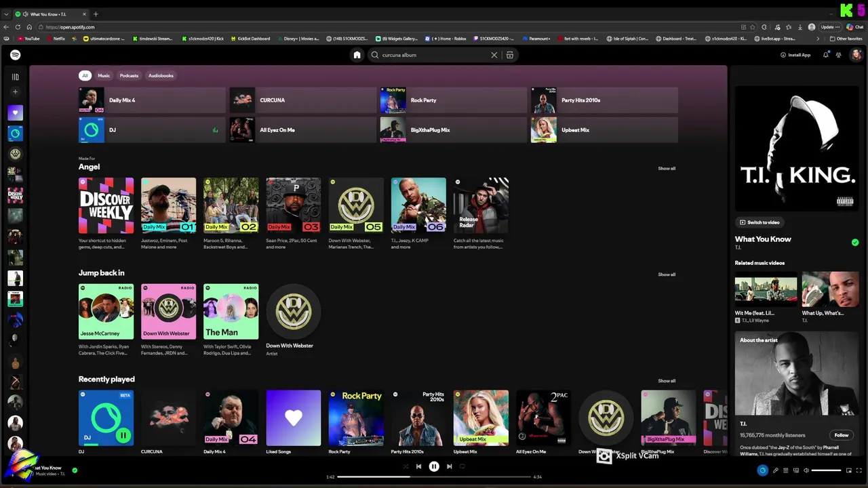This screenshot has width=868, height=488.
Task: Seek within the song progress bar
Action: point(434,476)
